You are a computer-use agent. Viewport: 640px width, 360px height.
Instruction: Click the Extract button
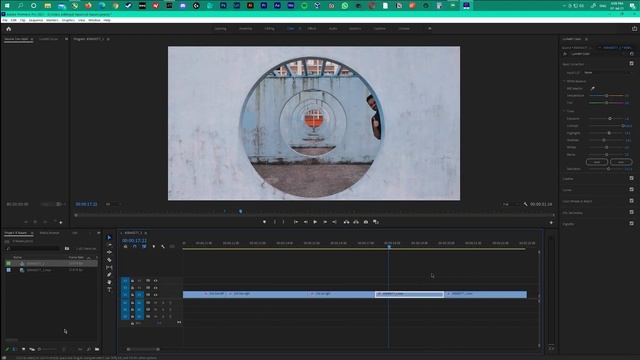(356, 222)
